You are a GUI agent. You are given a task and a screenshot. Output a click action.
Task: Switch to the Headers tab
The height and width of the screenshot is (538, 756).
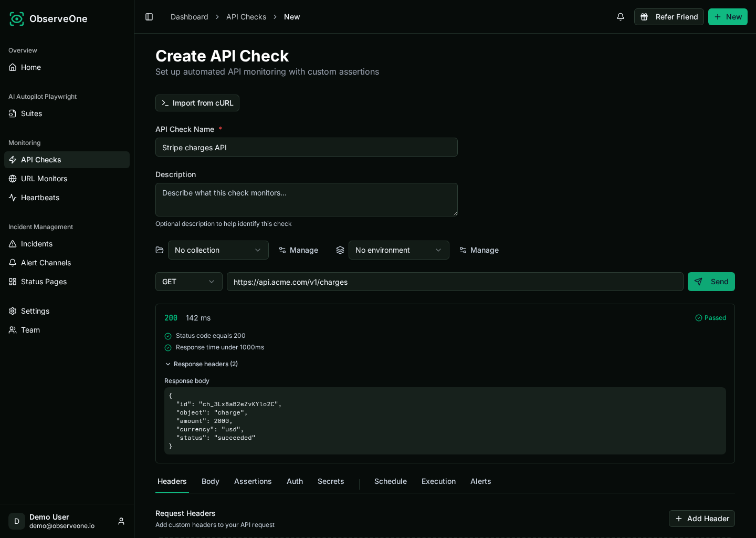(x=172, y=481)
